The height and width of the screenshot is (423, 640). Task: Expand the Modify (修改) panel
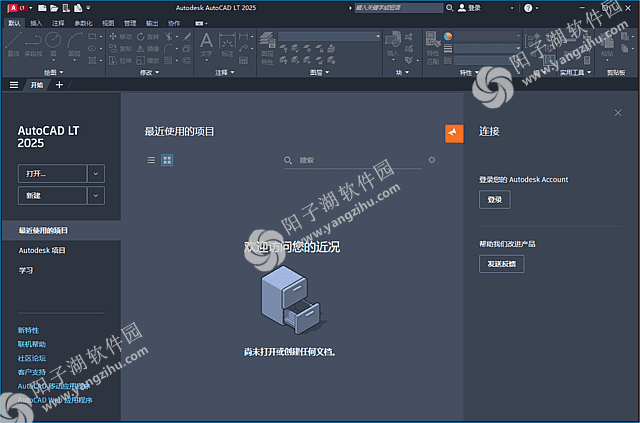pyautogui.click(x=149, y=72)
